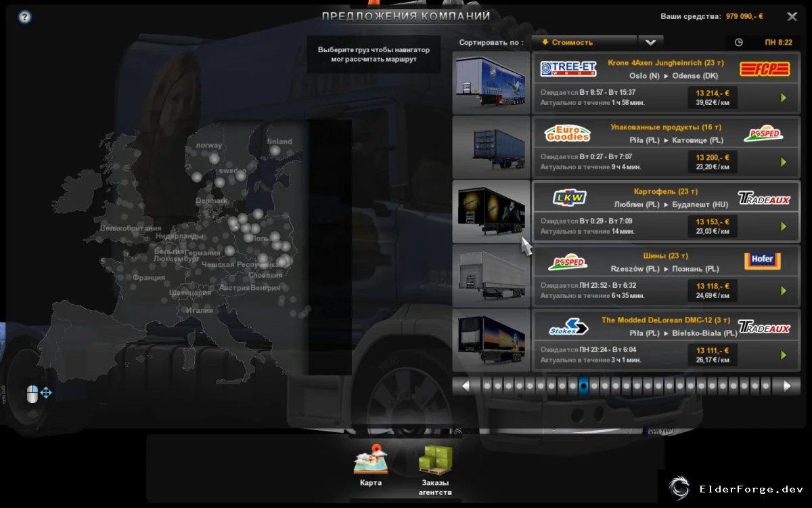The image size is (812, 508).
Task: Open the Стоимость sort dropdown
Action: [584, 42]
